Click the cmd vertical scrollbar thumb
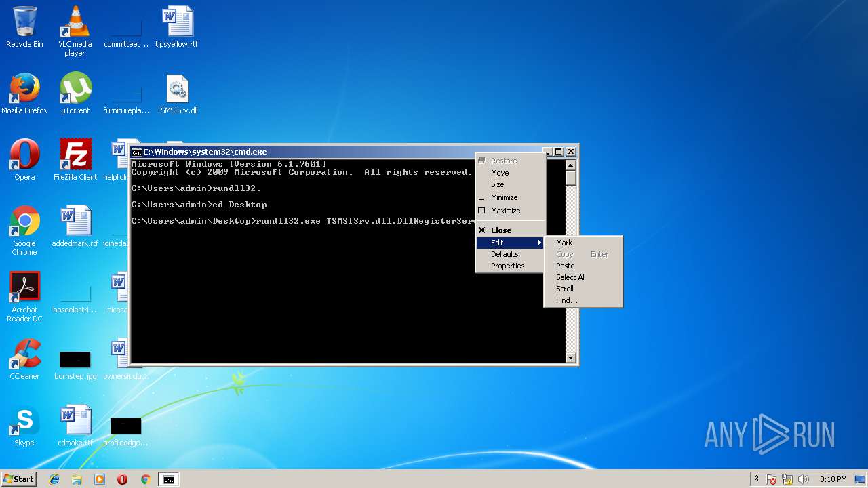Image resolution: width=868 pixels, height=488 pixels. [x=570, y=178]
